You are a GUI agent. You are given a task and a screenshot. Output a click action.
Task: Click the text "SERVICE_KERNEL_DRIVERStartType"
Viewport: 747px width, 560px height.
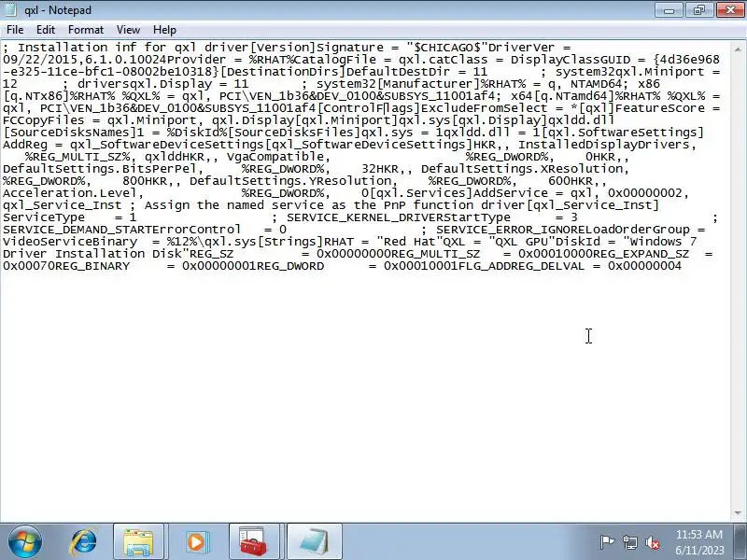pos(399,217)
